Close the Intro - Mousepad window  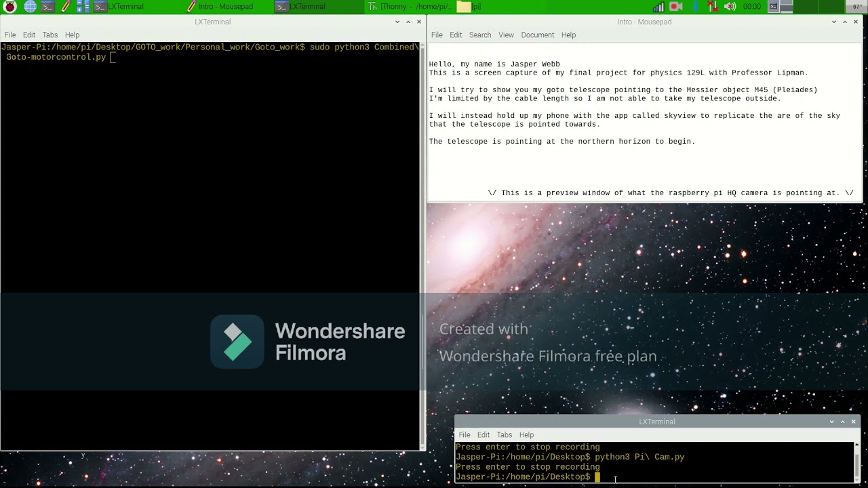[x=856, y=22]
